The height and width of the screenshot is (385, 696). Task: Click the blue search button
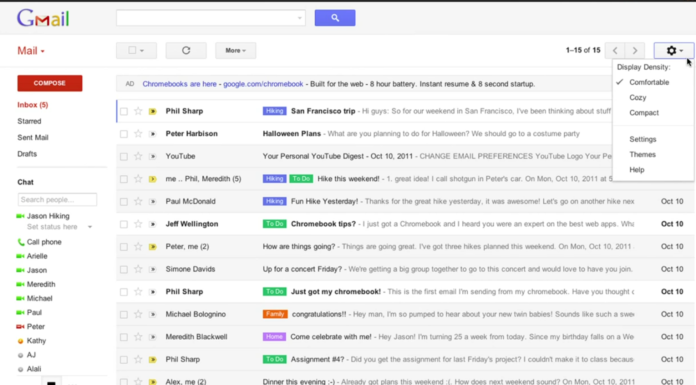pyautogui.click(x=335, y=18)
